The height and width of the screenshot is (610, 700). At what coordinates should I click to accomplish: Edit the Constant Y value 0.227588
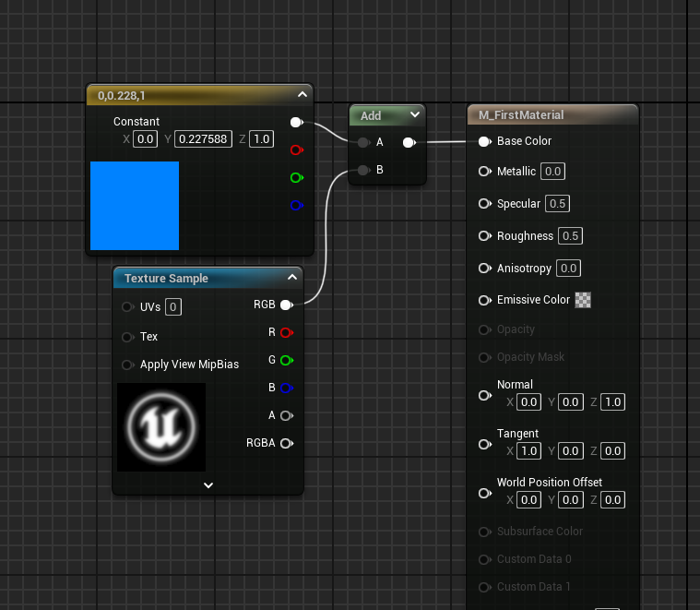[203, 138]
